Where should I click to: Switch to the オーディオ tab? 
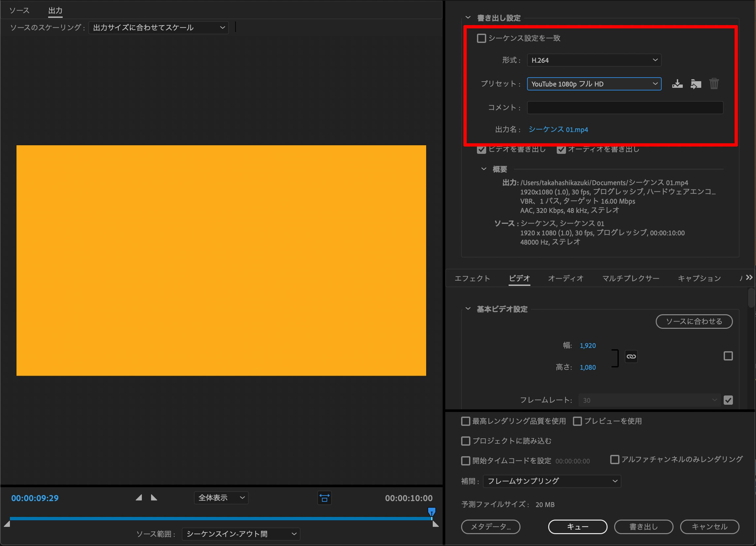tap(565, 278)
